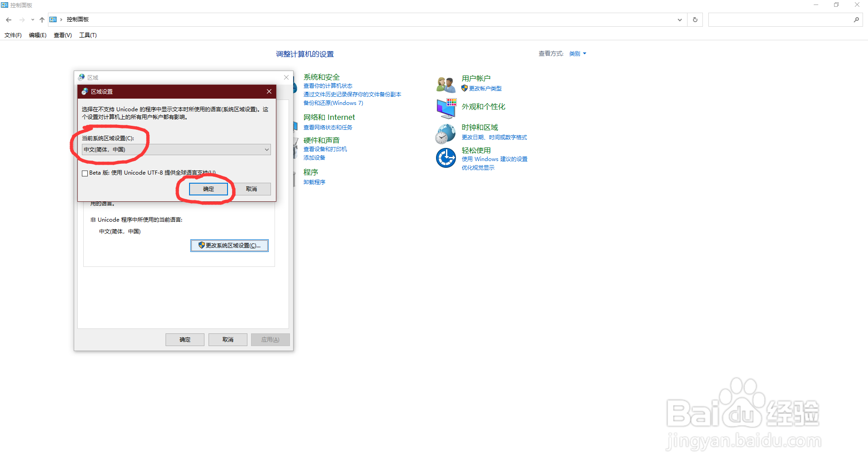Click 更改系统区域设置(C)... button
Screen dimensions: 868x470
tap(229, 246)
